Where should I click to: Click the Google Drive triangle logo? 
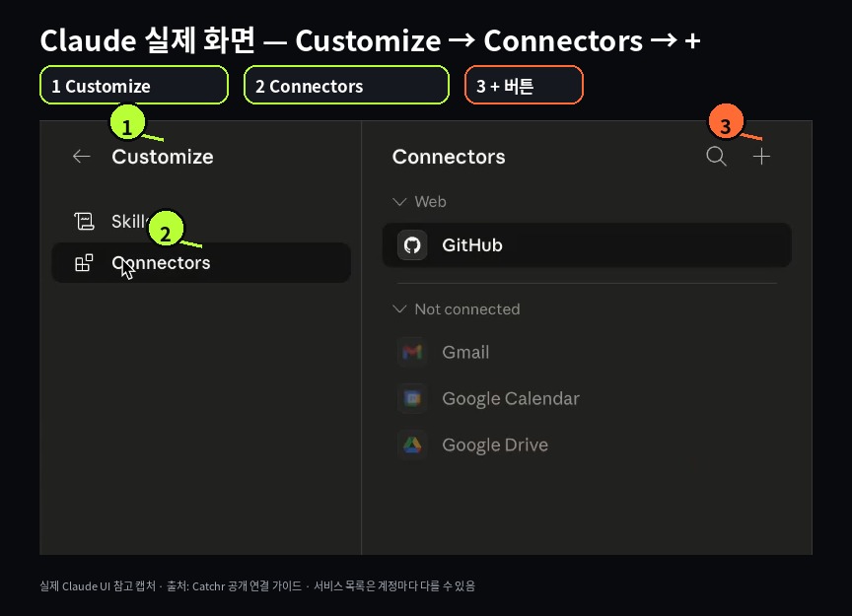[412, 445]
